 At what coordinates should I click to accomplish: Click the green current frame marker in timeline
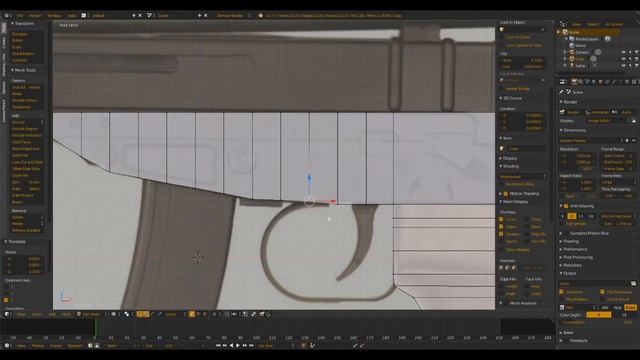(95, 328)
